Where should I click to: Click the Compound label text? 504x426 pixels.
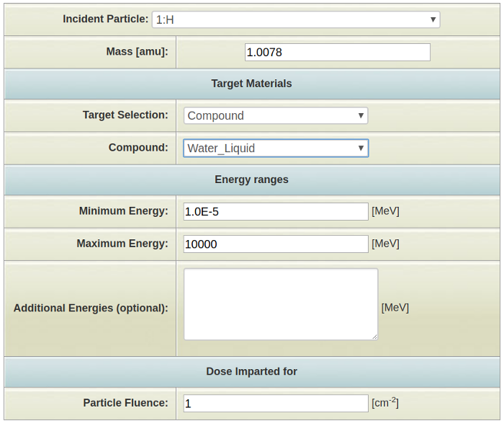[138, 147]
